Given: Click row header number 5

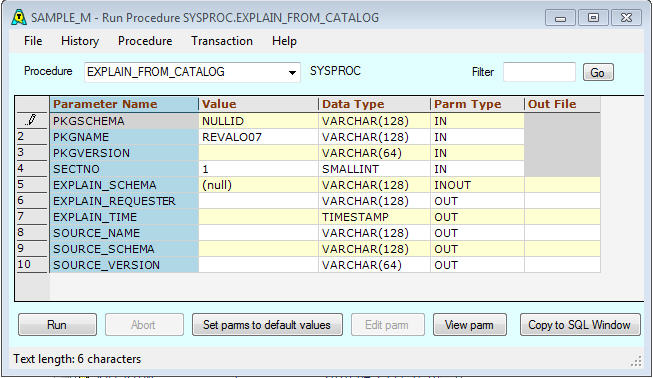Looking at the screenshot, I should pos(32,185).
